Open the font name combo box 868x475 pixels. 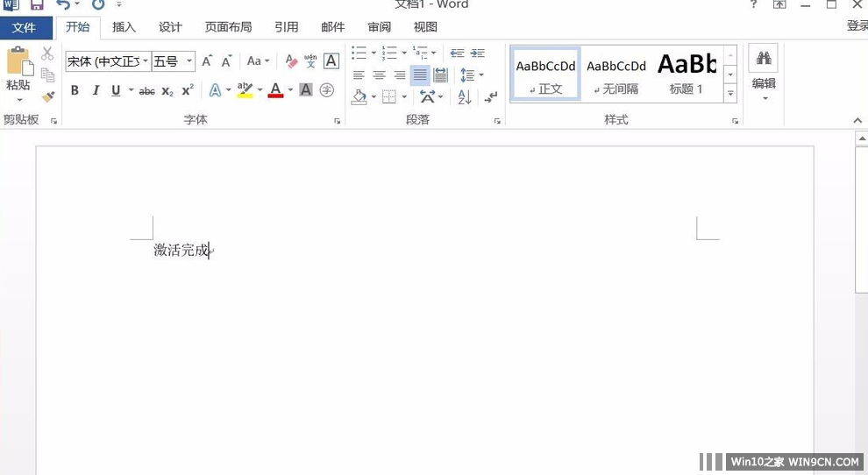[x=108, y=60]
